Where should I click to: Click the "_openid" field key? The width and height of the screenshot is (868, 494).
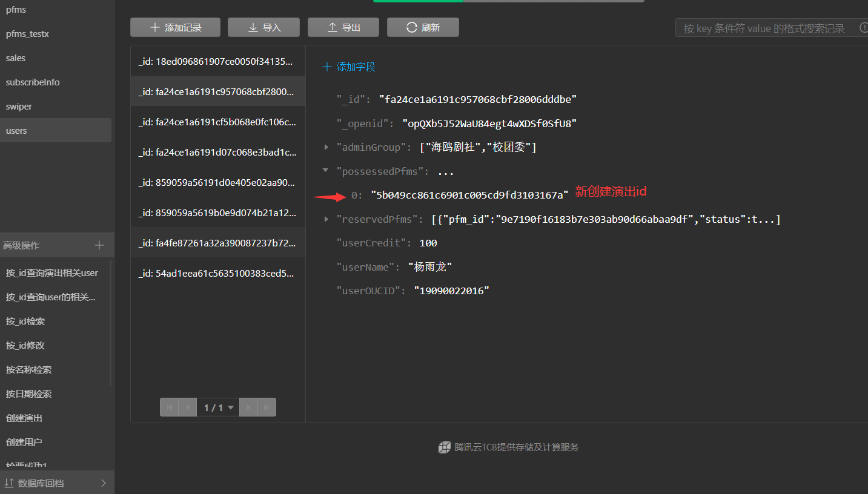tap(363, 123)
